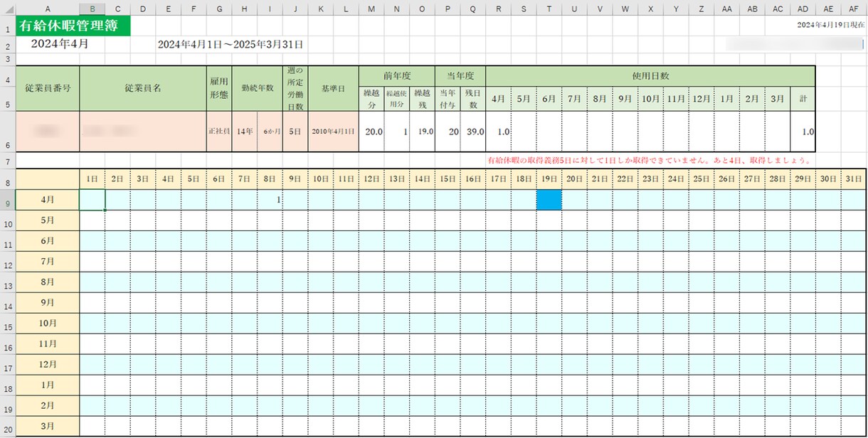
Task: Select the 当年度 group header
Action: pos(460,76)
